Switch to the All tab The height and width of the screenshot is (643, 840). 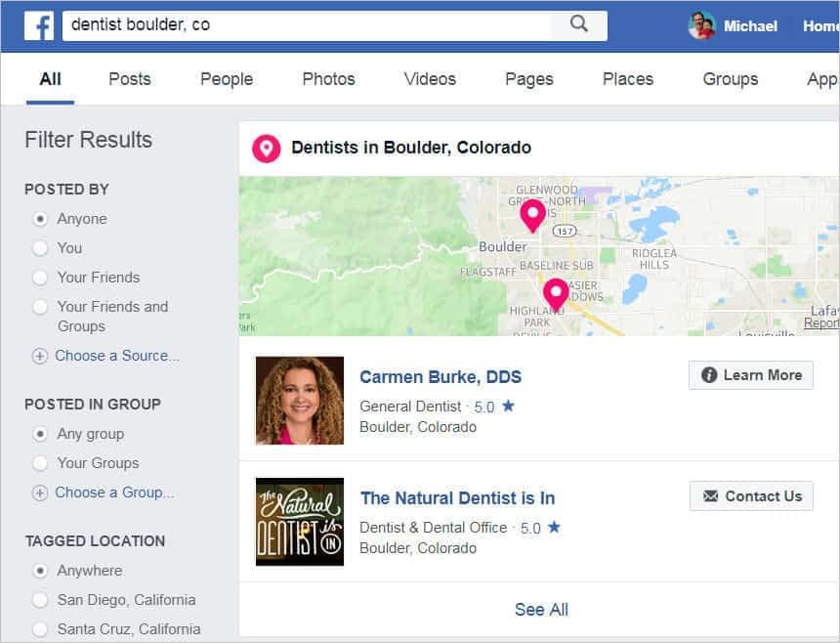tap(50, 79)
